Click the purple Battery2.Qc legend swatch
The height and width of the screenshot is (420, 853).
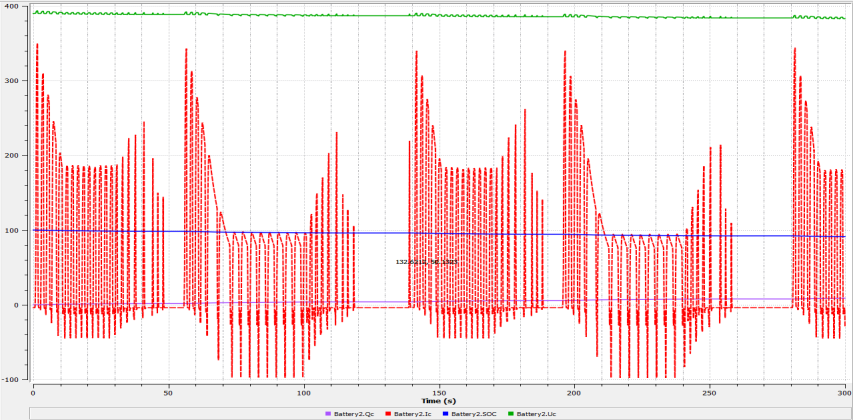pyautogui.click(x=328, y=413)
